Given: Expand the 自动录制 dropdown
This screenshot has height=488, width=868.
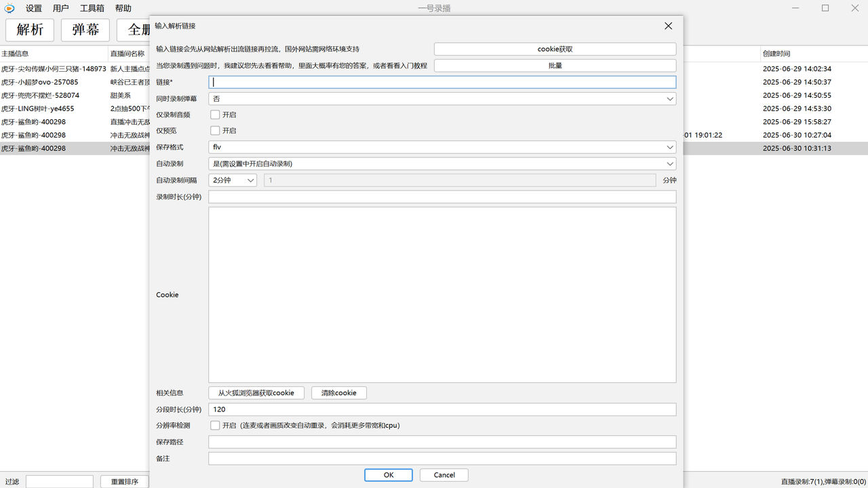Looking at the screenshot, I should pyautogui.click(x=441, y=163).
